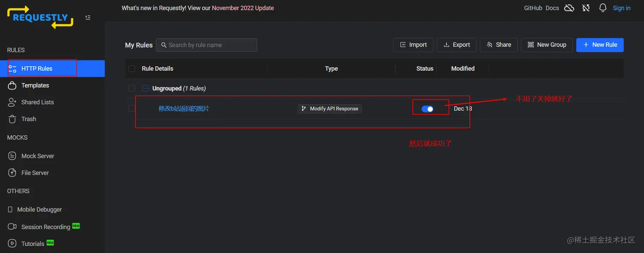Disable the rule status toggle switch
Image resolution: width=644 pixels, height=253 pixels.
(x=427, y=109)
